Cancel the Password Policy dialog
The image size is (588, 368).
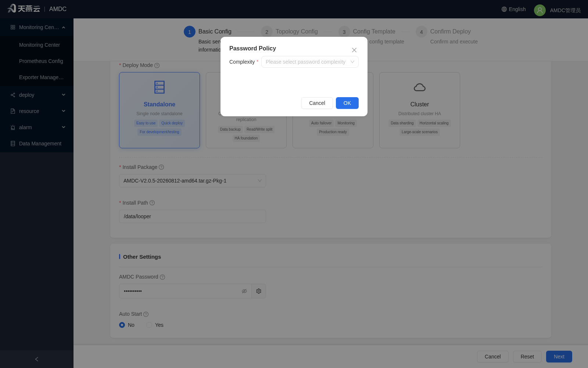317,103
